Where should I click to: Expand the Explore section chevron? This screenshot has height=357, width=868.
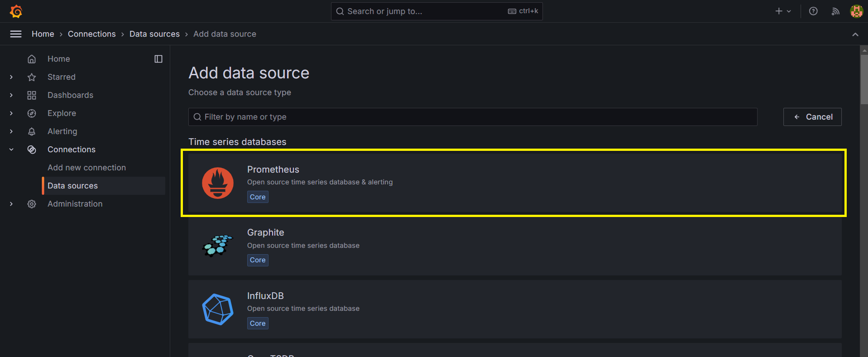tap(11, 113)
